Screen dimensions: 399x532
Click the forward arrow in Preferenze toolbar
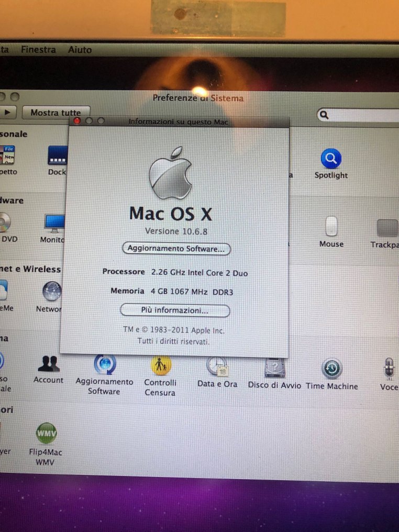tap(7, 112)
